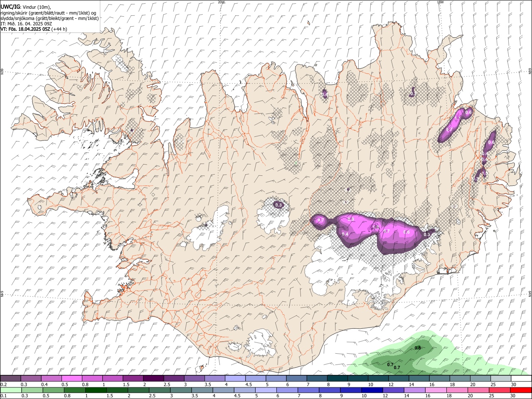The width and height of the screenshot is (532, 399).
Task: Click the white 30 swatch ending the top row
Action: (x=521, y=379)
